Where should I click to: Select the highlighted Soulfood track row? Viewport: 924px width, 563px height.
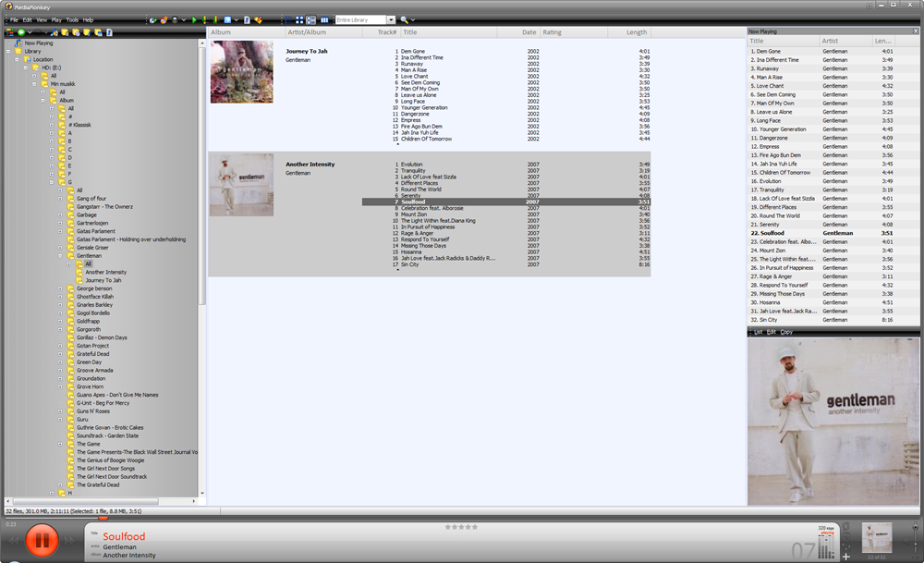click(x=506, y=202)
